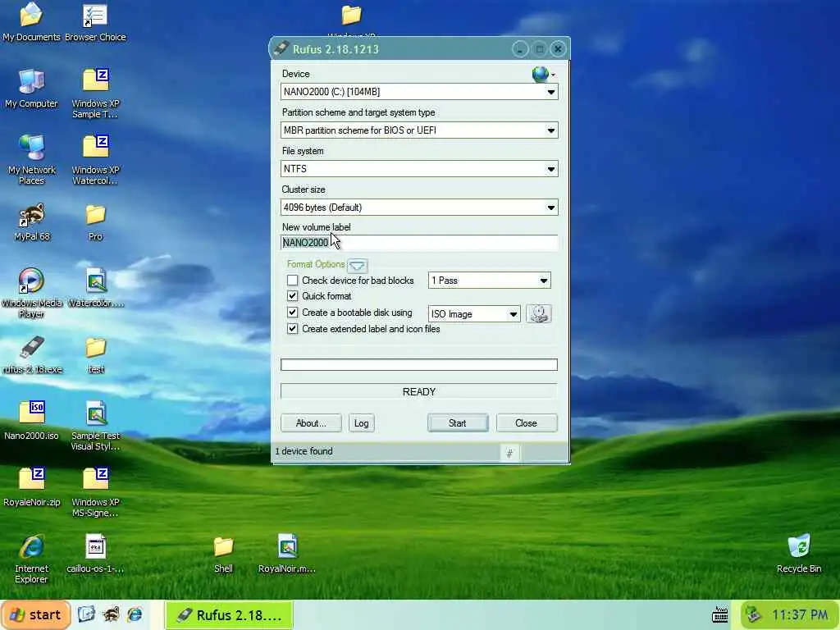Click the select ISO image disc icon
Image resolution: width=840 pixels, height=630 pixels.
coord(538,314)
